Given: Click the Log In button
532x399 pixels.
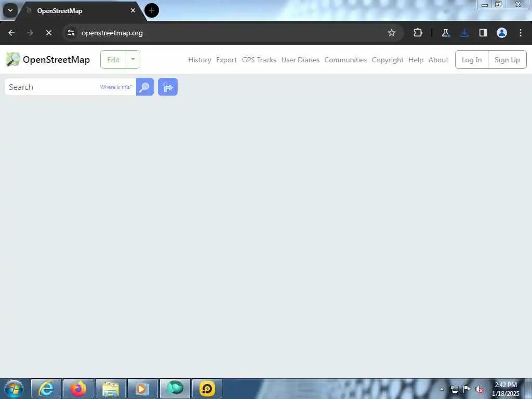Looking at the screenshot, I should pos(472,59).
